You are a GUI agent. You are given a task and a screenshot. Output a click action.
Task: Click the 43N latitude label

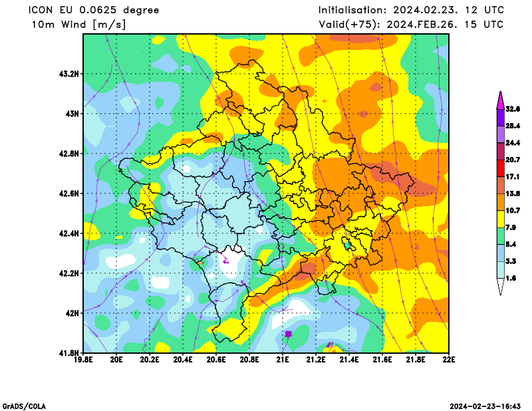[72, 113]
